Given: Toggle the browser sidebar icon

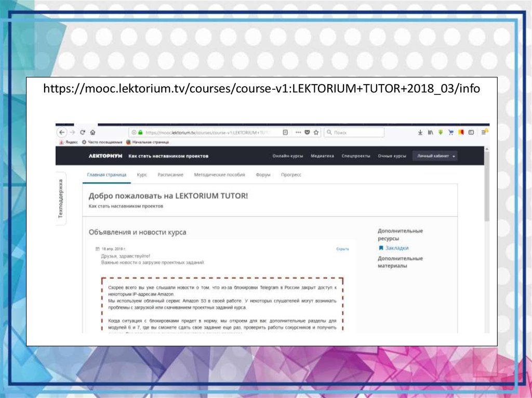Looking at the screenshot, I should [471, 132].
